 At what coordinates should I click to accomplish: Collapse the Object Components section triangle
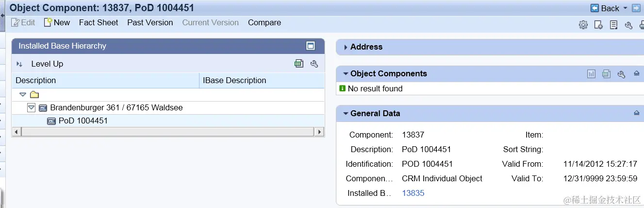coord(346,74)
